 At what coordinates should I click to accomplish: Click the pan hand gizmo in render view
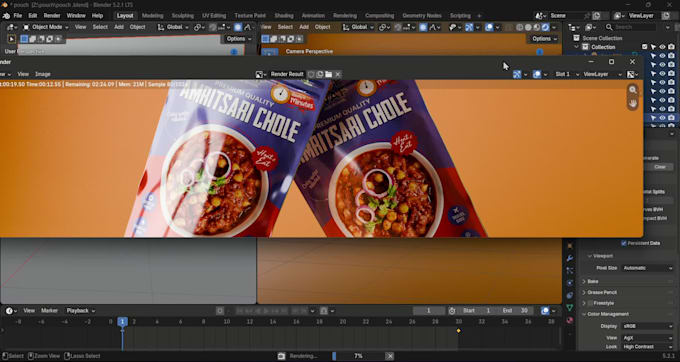[633, 103]
